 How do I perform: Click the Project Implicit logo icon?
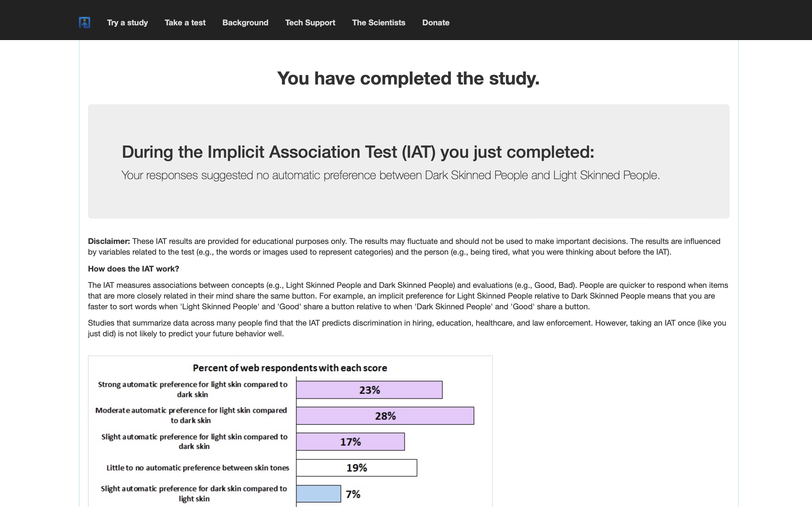pos(85,23)
